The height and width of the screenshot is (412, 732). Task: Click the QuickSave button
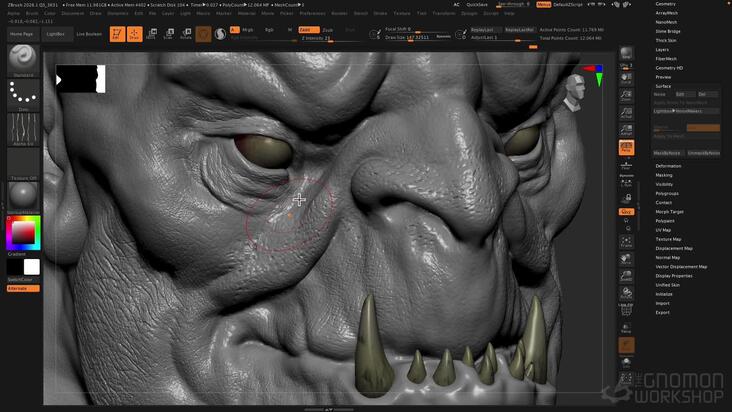pos(477,5)
